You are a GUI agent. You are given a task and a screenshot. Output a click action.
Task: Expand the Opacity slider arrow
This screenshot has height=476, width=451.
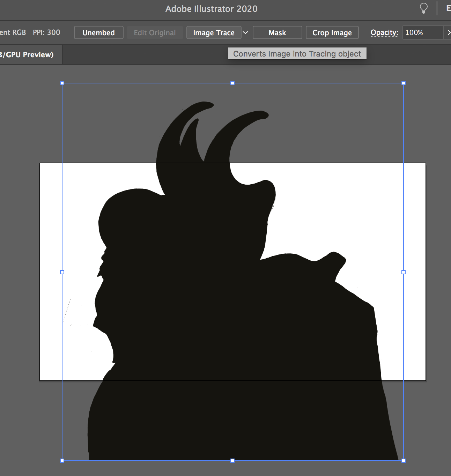[x=448, y=32]
